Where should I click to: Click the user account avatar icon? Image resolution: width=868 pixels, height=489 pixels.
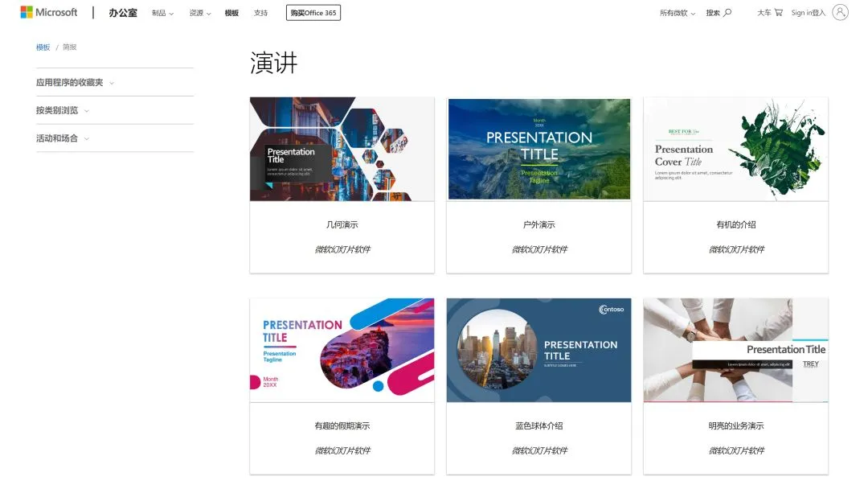[840, 12]
